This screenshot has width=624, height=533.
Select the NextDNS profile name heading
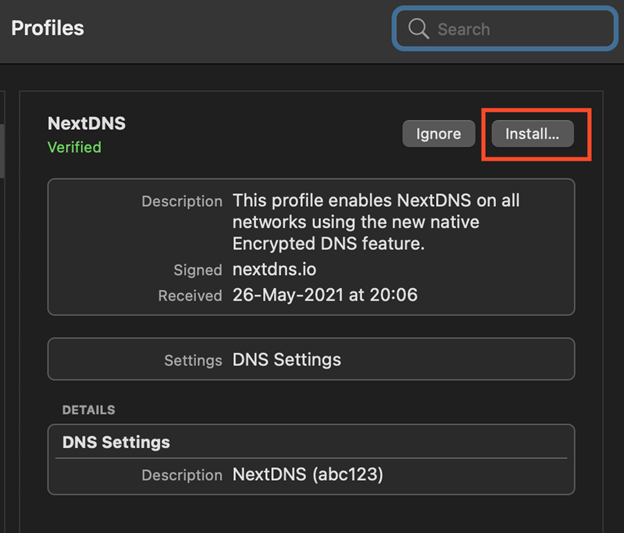point(87,124)
